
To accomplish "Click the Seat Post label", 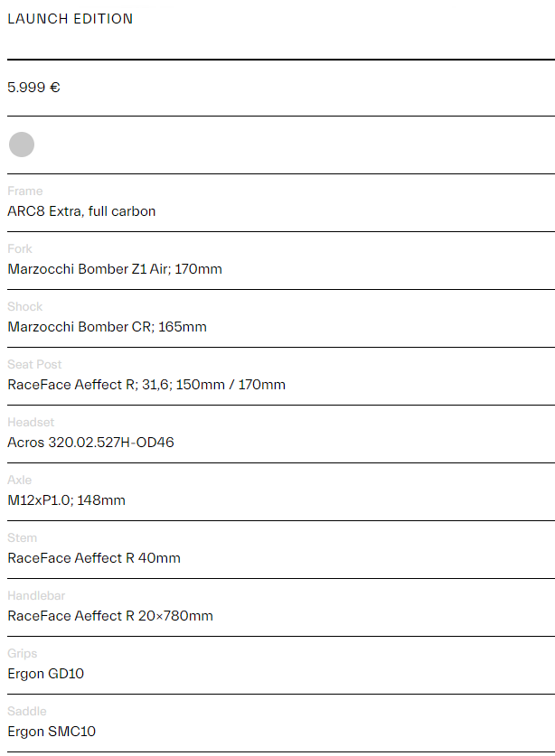I will tap(34, 365).
